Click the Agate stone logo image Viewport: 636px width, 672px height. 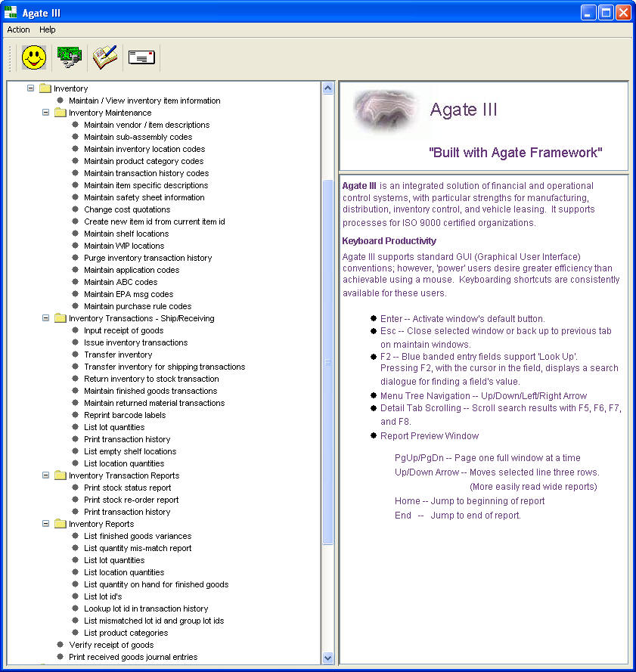tap(385, 110)
